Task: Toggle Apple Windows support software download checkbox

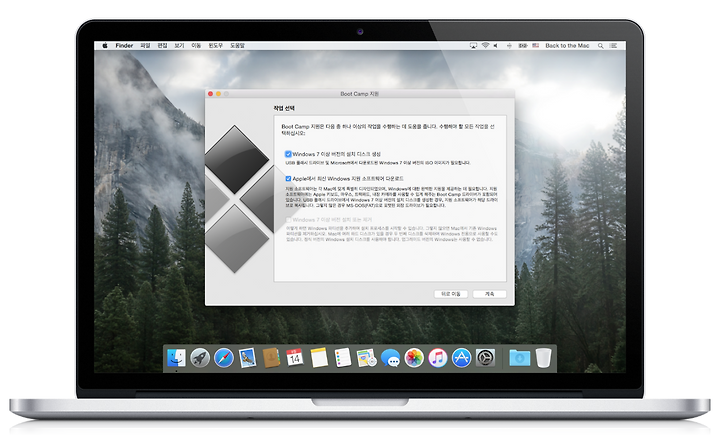Action: [x=288, y=179]
